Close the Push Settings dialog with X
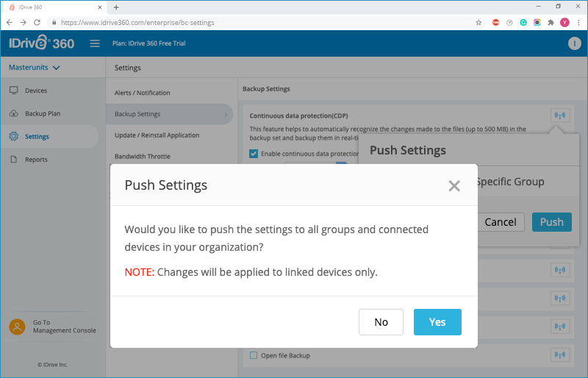This screenshot has width=588, height=378. pos(454,185)
